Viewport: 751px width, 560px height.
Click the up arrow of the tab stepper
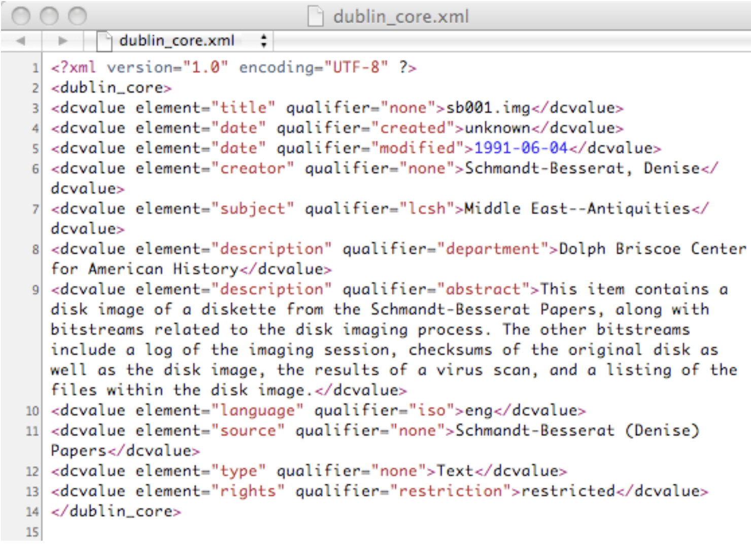click(x=262, y=37)
